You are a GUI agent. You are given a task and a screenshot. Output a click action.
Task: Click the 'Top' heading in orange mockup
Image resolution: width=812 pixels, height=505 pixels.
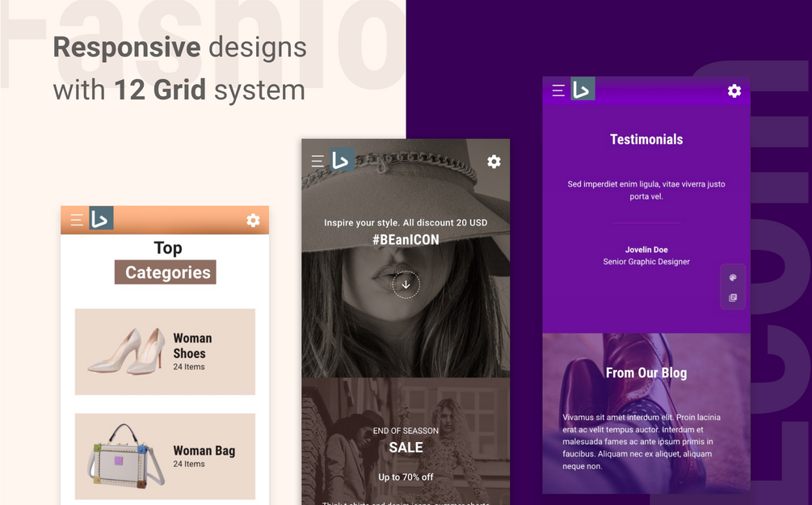[168, 248]
